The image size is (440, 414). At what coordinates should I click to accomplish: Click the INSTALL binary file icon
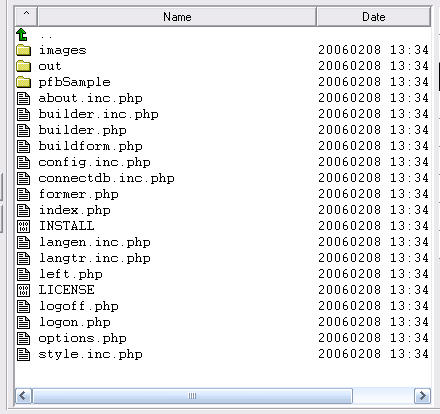pyautogui.click(x=23, y=226)
